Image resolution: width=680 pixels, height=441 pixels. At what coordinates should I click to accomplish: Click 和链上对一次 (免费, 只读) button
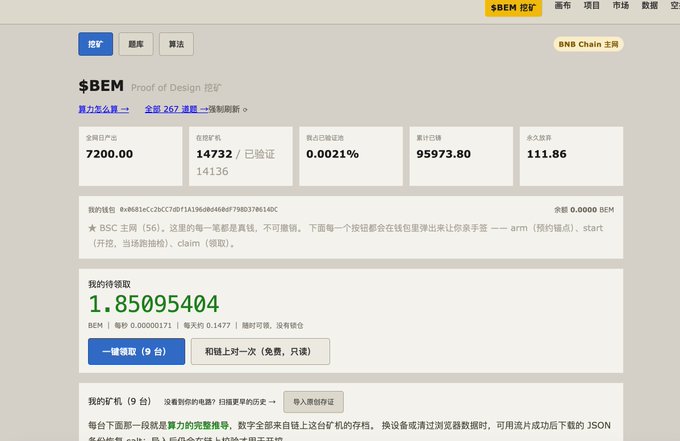point(260,351)
